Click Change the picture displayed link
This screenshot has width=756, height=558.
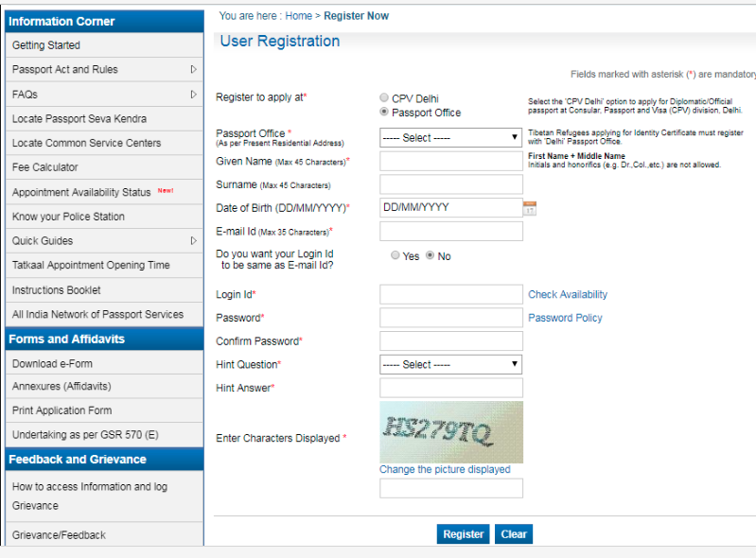(445, 470)
